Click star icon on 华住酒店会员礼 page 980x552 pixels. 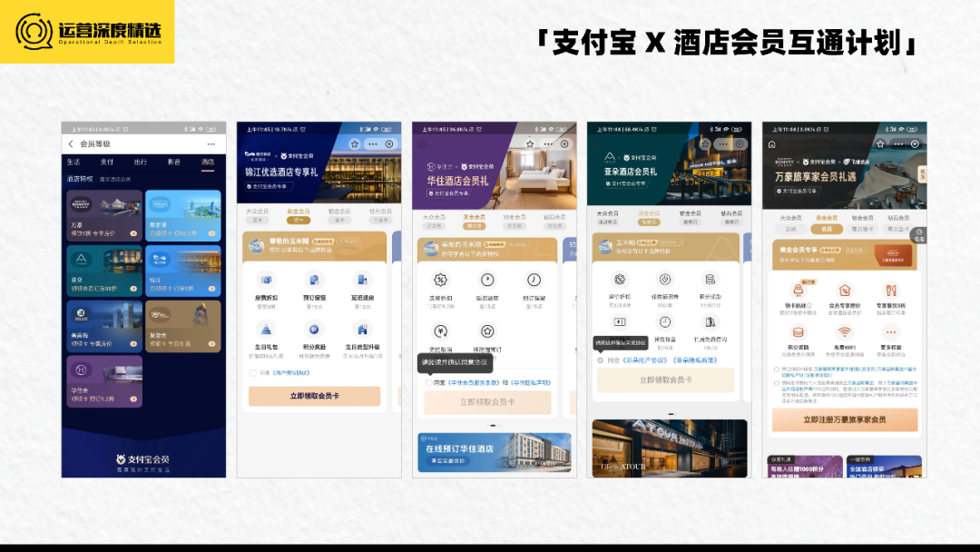pyautogui.click(x=530, y=143)
